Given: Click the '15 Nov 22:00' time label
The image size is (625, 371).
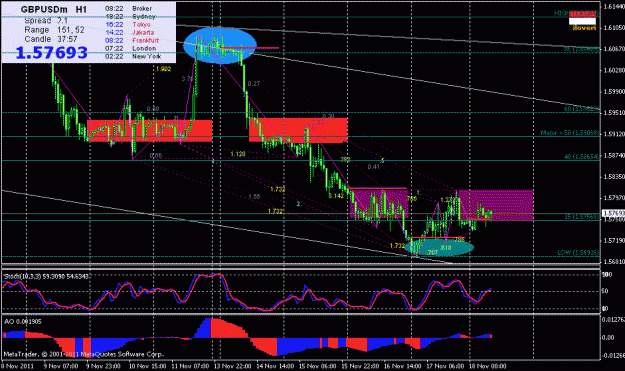Looking at the screenshot, I should click(x=360, y=366).
